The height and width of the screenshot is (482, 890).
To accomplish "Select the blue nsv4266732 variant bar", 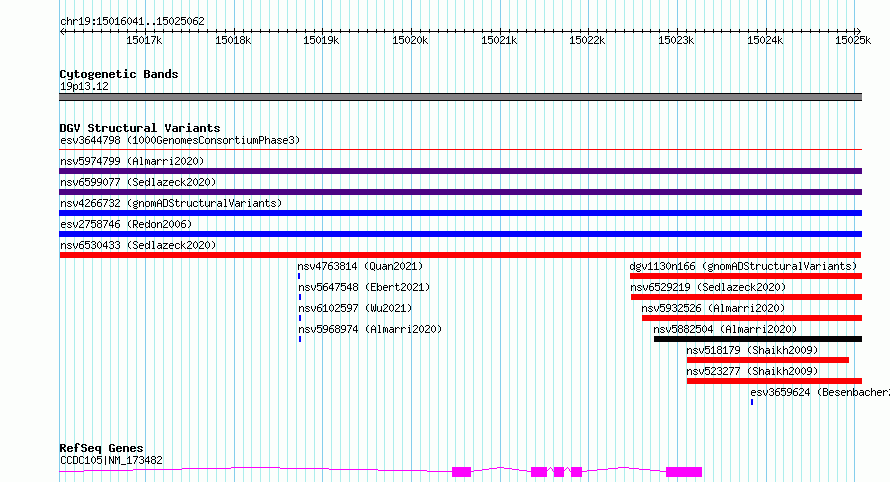I will click(460, 213).
